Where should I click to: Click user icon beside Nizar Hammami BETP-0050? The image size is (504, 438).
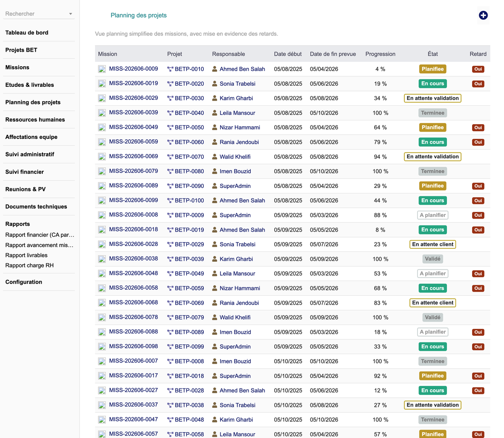coord(215,128)
